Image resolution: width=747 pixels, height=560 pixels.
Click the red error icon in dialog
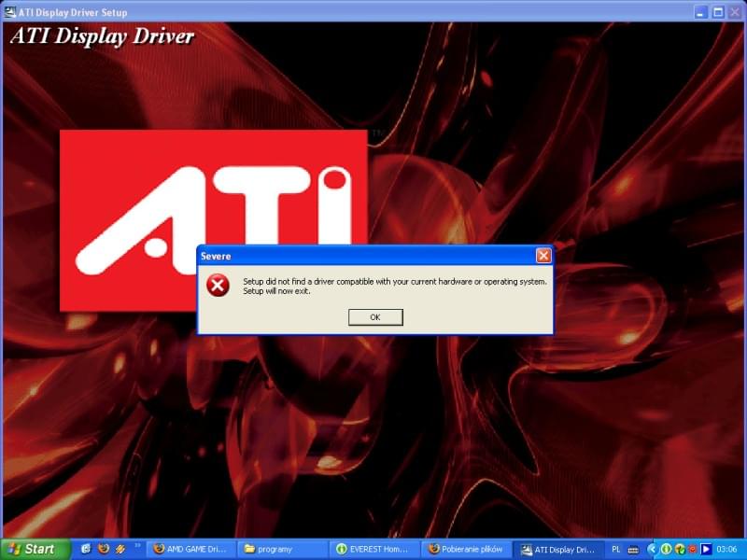point(218,285)
